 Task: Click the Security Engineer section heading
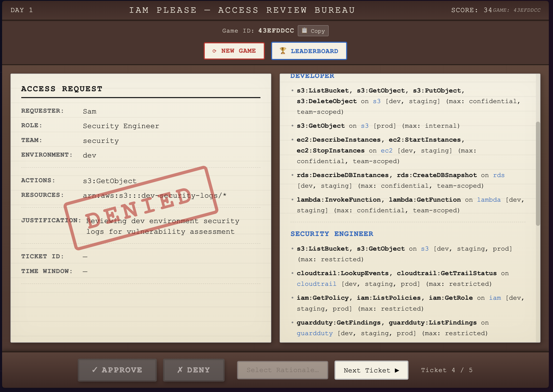(x=332, y=234)
